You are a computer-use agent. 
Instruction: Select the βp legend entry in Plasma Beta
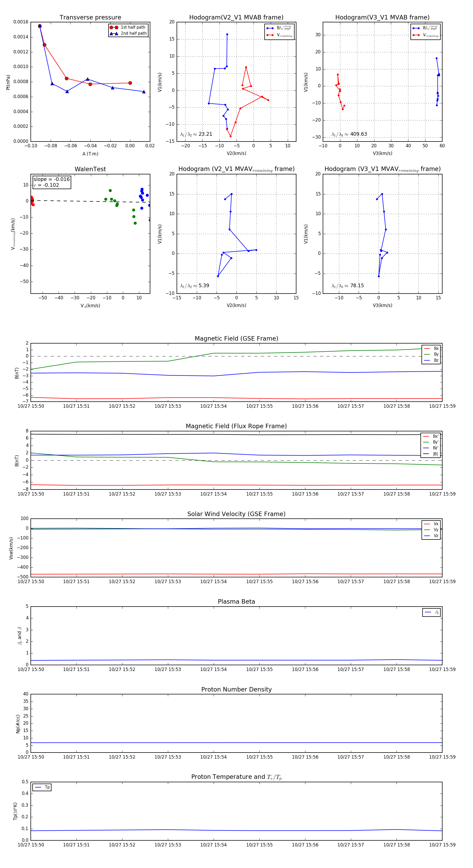pyautogui.click(x=431, y=612)
